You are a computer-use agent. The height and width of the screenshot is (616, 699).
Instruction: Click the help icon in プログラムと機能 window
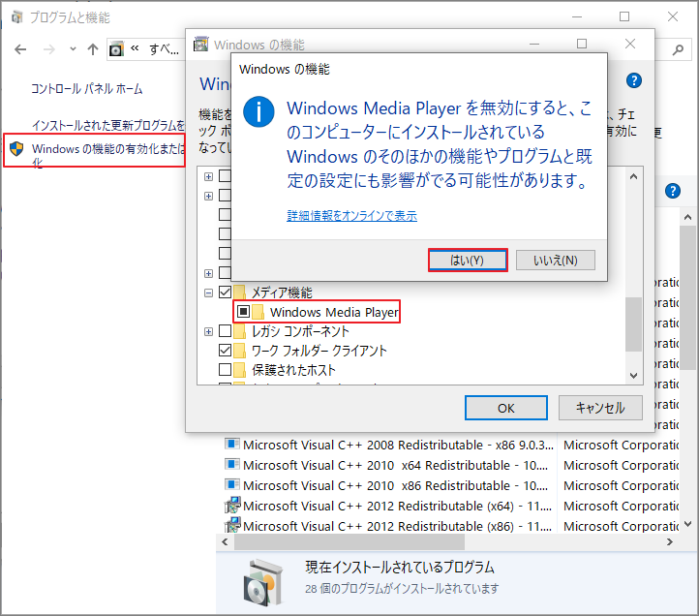click(673, 191)
